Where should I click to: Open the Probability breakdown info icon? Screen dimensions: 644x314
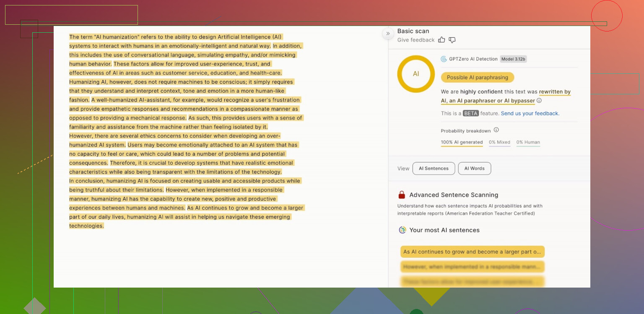pyautogui.click(x=496, y=130)
